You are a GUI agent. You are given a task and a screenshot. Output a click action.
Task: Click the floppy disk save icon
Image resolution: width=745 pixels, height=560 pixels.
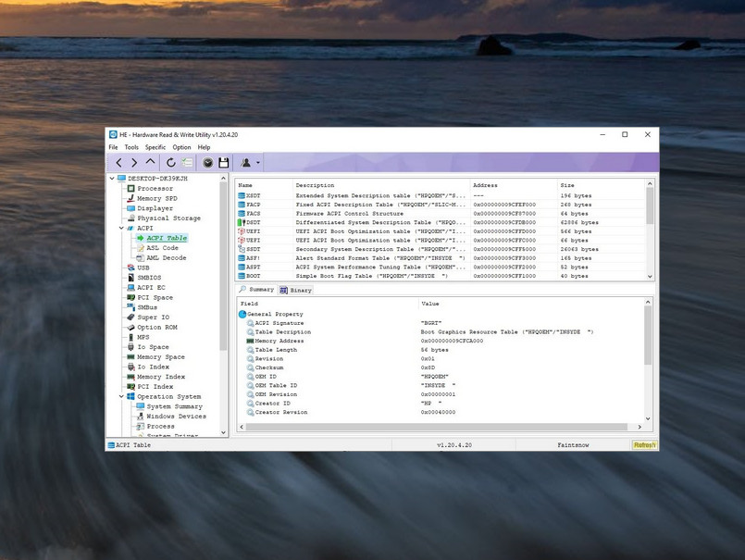coord(224,163)
